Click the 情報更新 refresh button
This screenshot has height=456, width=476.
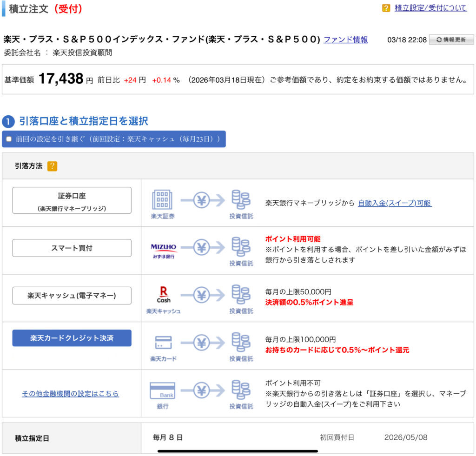pyautogui.click(x=451, y=40)
